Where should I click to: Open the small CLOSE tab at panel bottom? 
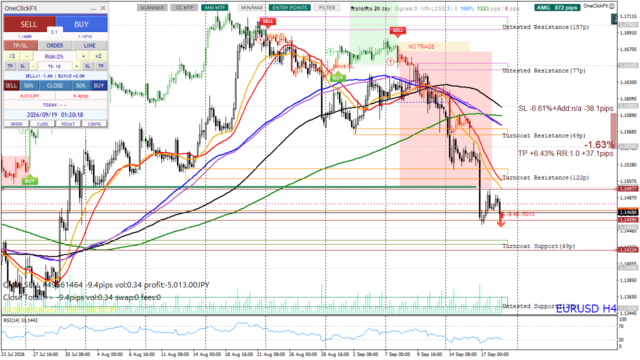pyautogui.click(x=42, y=124)
